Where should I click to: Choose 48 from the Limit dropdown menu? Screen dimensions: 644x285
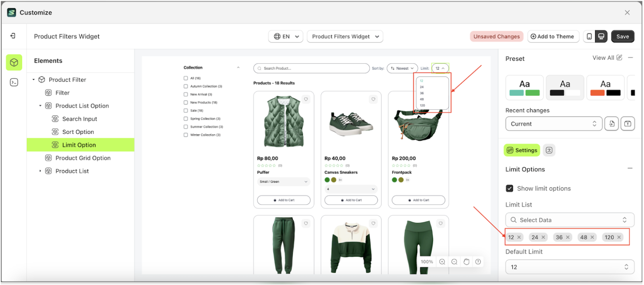pyautogui.click(x=422, y=99)
